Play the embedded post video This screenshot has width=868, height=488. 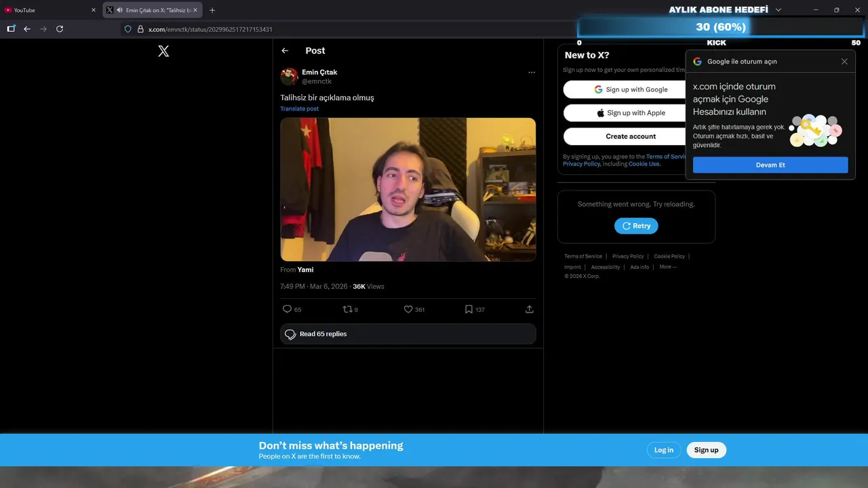click(x=408, y=190)
